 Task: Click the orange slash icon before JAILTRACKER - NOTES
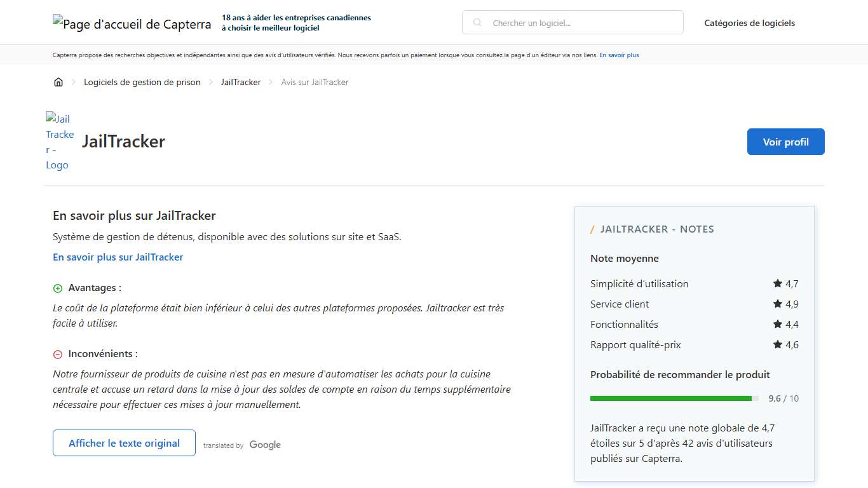pos(593,229)
